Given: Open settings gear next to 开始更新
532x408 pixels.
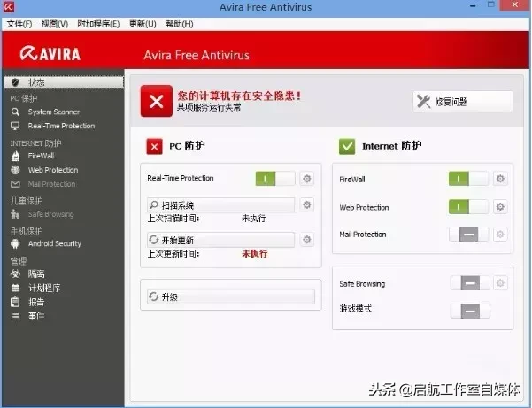Looking at the screenshot, I should tap(306, 240).
